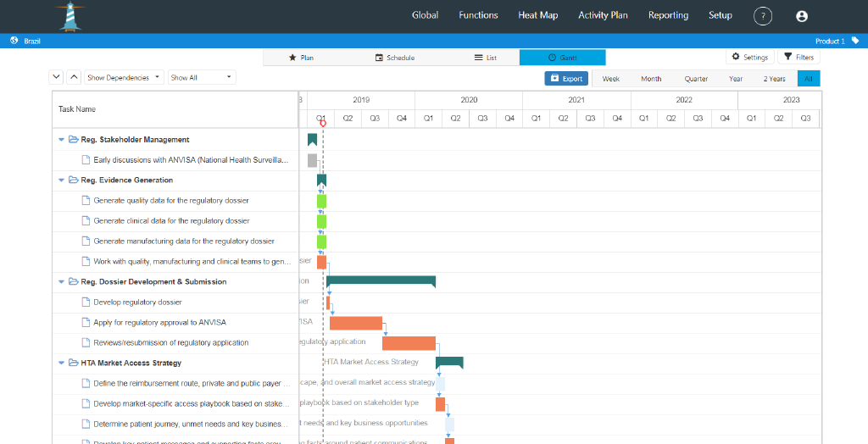
Task: Click the orange Apply for regulatory approval bar
Action: 355,323
